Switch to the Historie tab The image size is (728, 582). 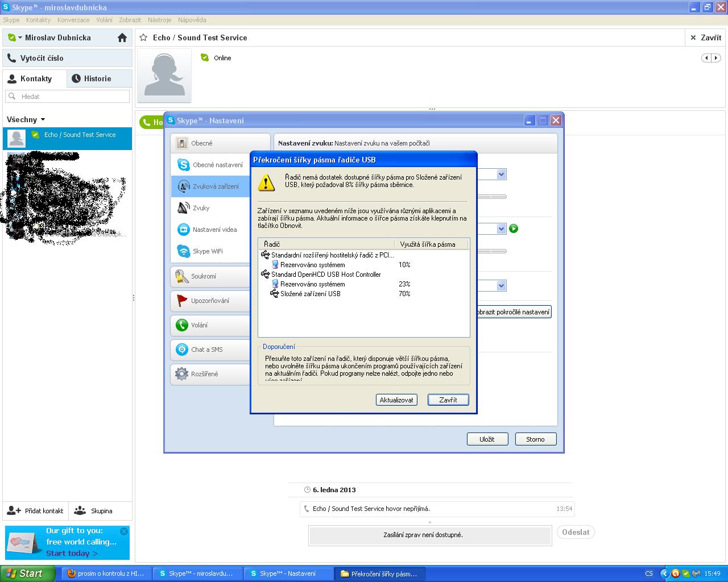tap(99, 78)
